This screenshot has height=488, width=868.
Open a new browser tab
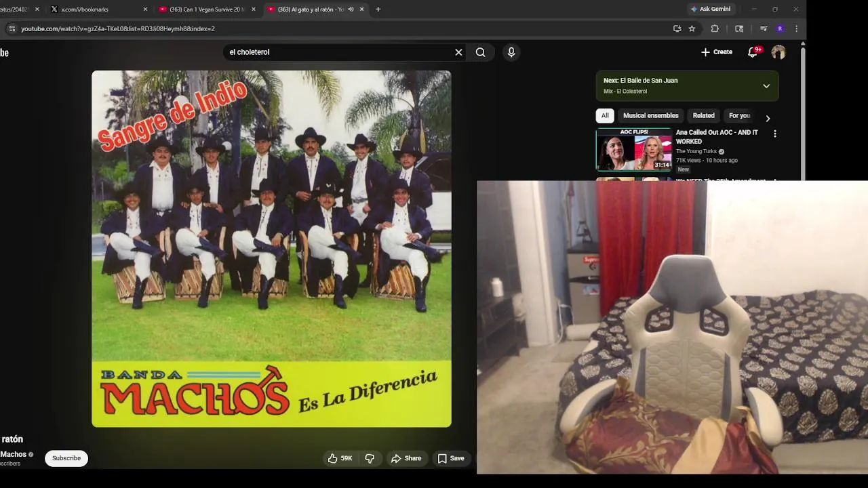(x=378, y=9)
